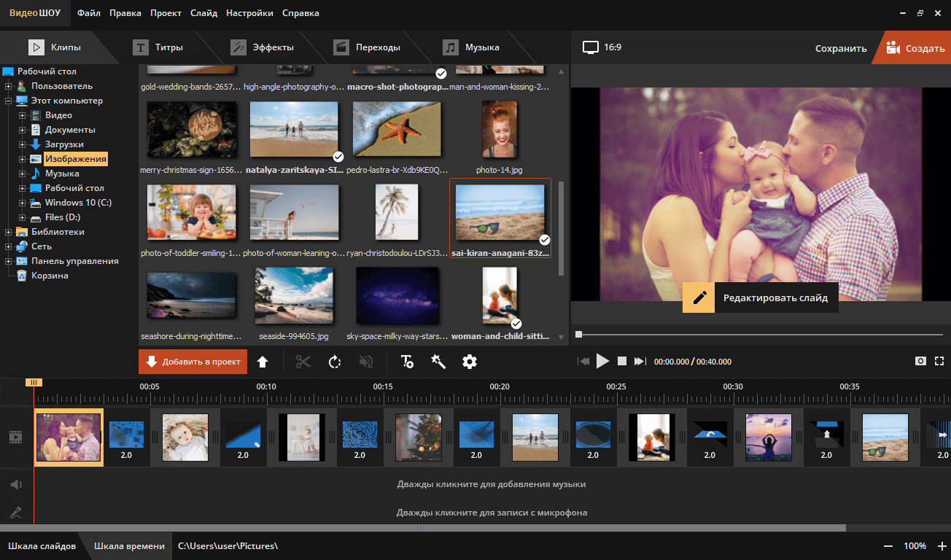Select the merry-christmas-sign thumbnail

point(192,129)
